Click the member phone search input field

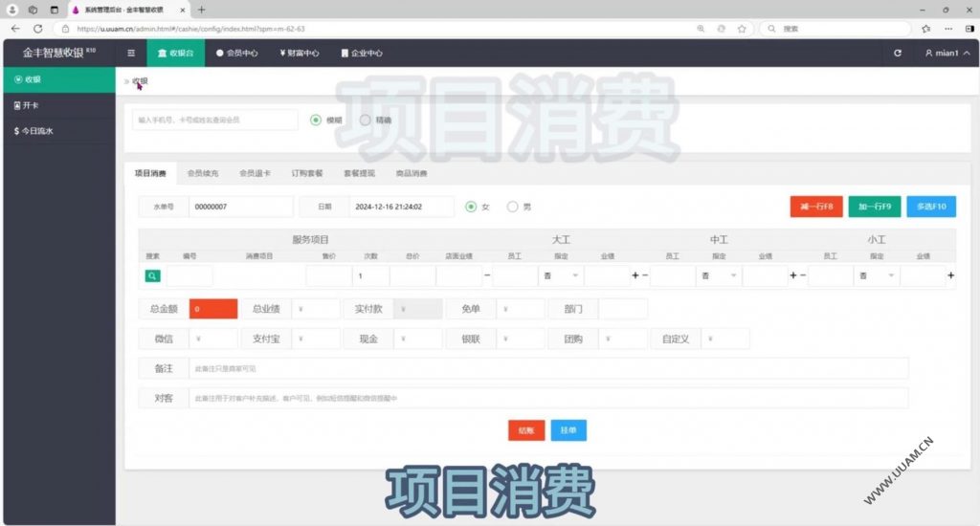click(x=215, y=121)
